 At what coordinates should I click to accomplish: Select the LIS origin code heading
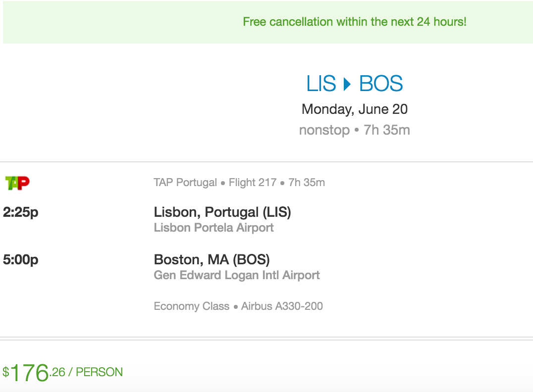(x=321, y=84)
